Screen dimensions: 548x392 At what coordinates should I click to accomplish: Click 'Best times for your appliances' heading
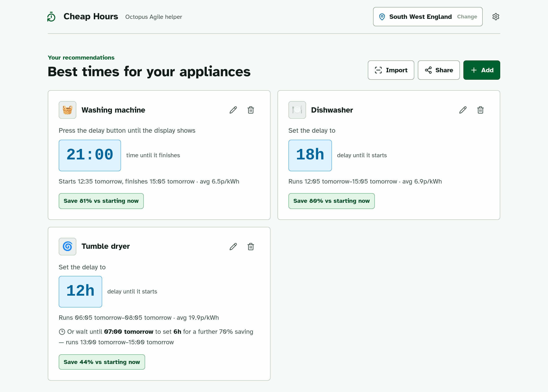tap(149, 72)
